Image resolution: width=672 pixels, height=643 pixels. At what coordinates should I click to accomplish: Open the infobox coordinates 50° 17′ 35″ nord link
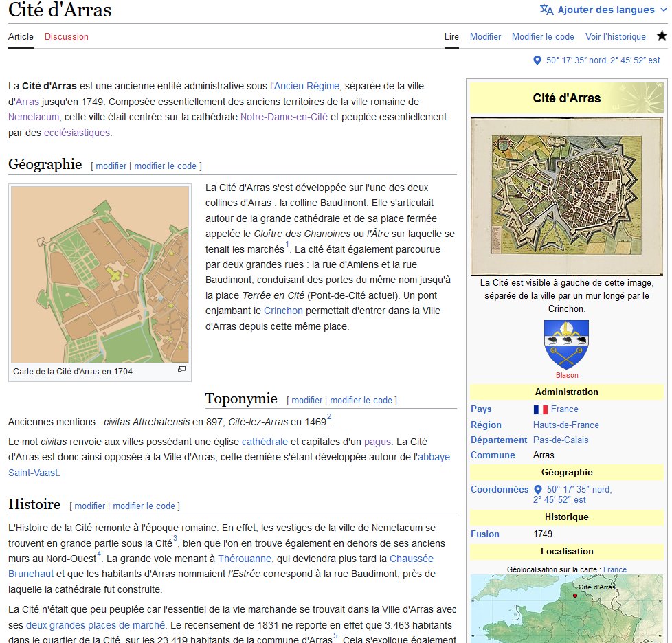[572, 495]
